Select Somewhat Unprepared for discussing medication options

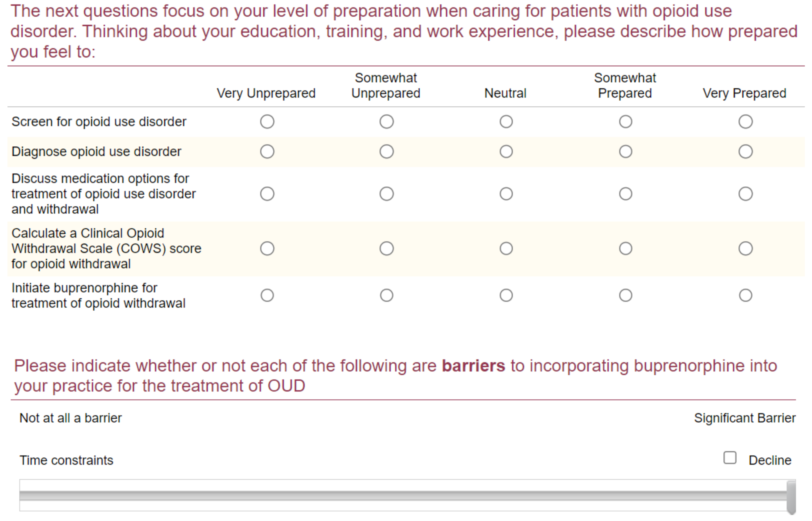(x=387, y=194)
